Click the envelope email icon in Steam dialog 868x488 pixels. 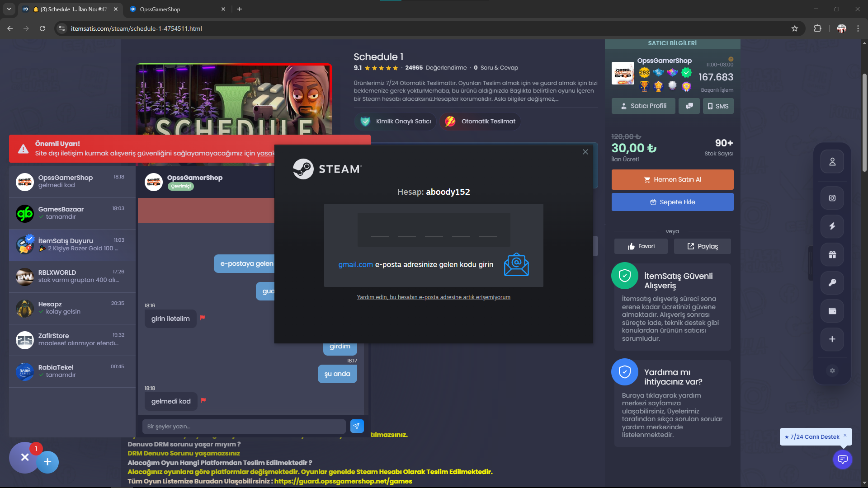516,264
